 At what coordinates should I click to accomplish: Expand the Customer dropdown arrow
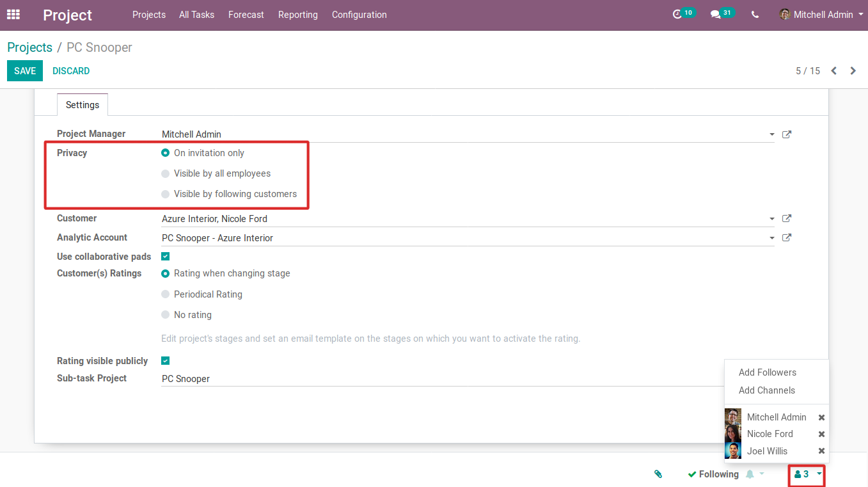771,219
